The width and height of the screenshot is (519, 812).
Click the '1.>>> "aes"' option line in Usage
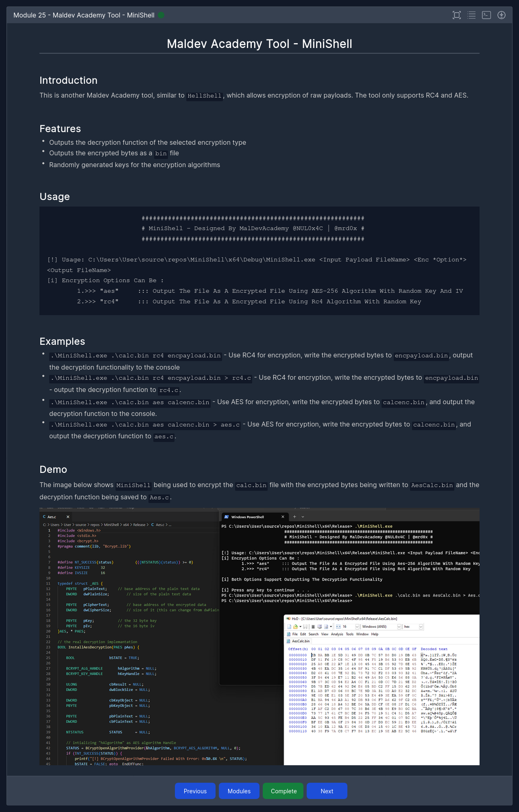pos(270,291)
